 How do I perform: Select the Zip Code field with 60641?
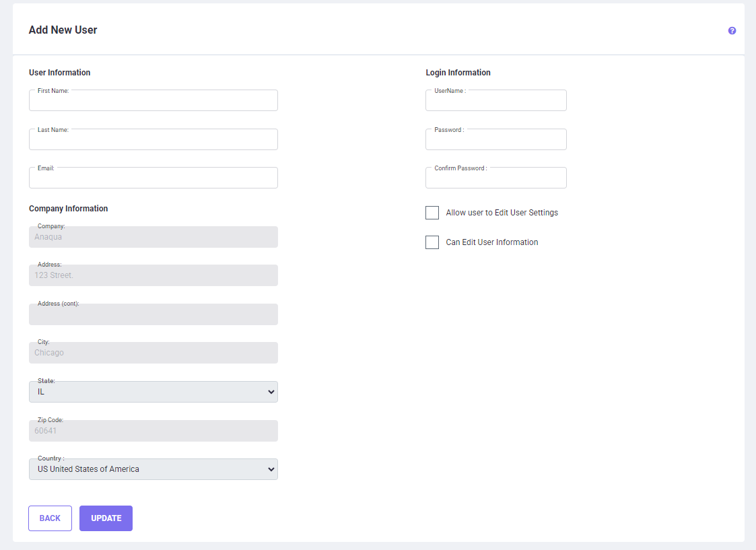(x=153, y=431)
